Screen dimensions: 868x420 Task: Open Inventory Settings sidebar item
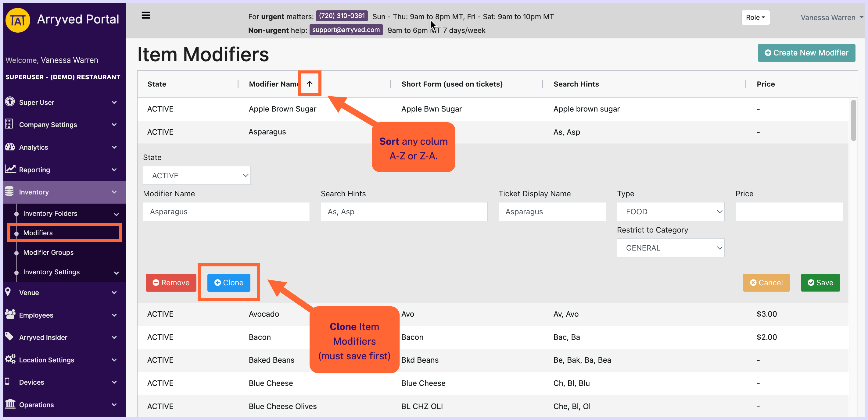[x=51, y=272]
